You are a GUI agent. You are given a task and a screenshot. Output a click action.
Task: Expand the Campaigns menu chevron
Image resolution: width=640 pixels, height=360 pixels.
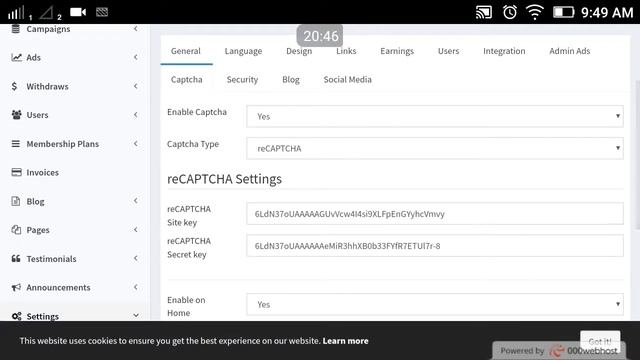(x=136, y=29)
